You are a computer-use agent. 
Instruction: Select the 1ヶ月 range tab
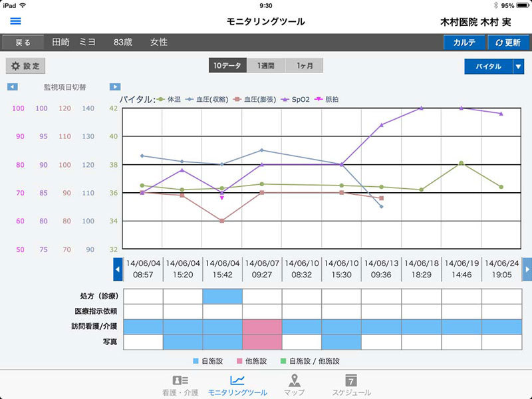(305, 65)
